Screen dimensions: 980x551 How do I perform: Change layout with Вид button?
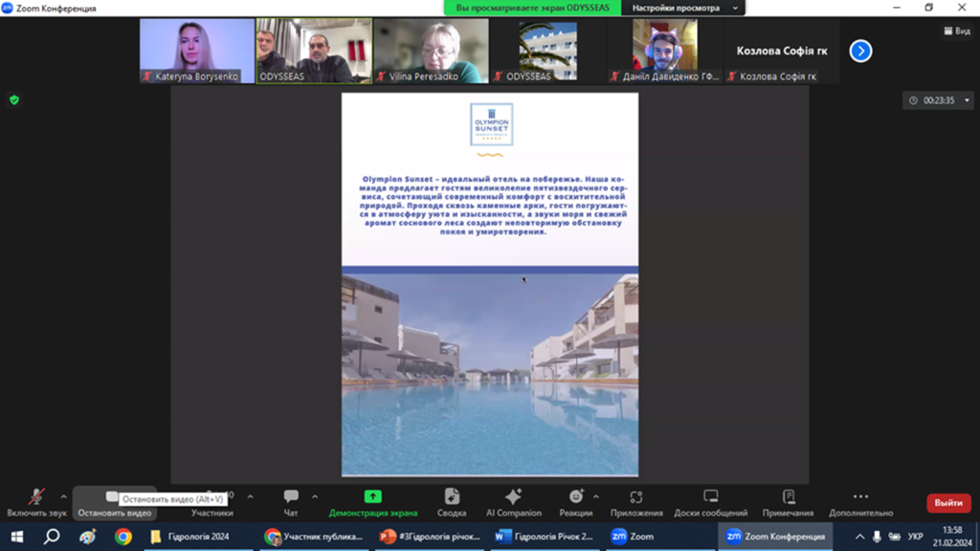956,31
